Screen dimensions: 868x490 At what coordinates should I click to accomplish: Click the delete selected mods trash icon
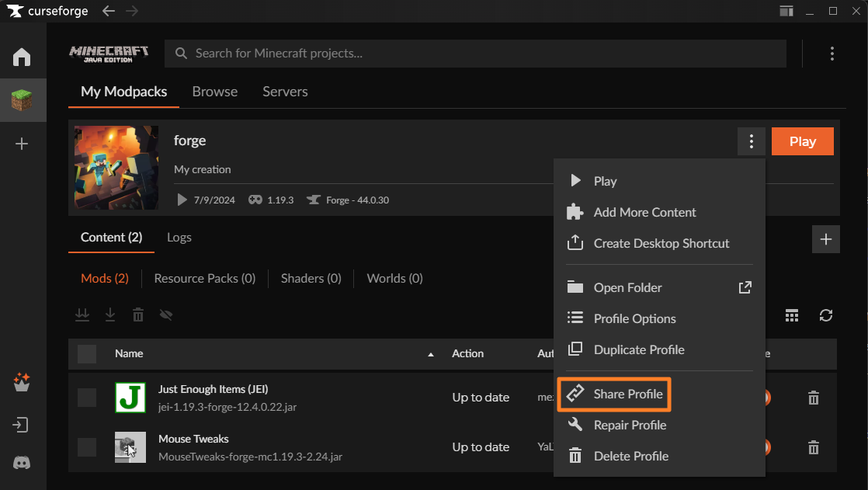[x=138, y=315]
